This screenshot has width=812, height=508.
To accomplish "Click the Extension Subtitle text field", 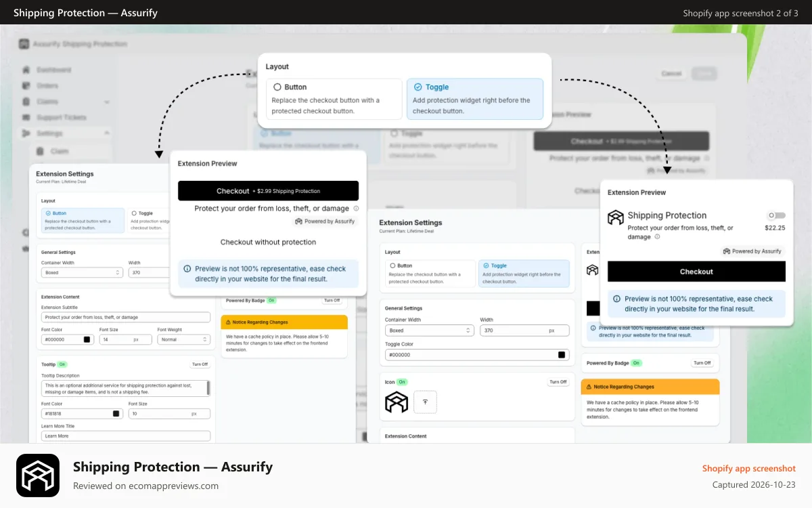I will pyautogui.click(x=126, y=317).
